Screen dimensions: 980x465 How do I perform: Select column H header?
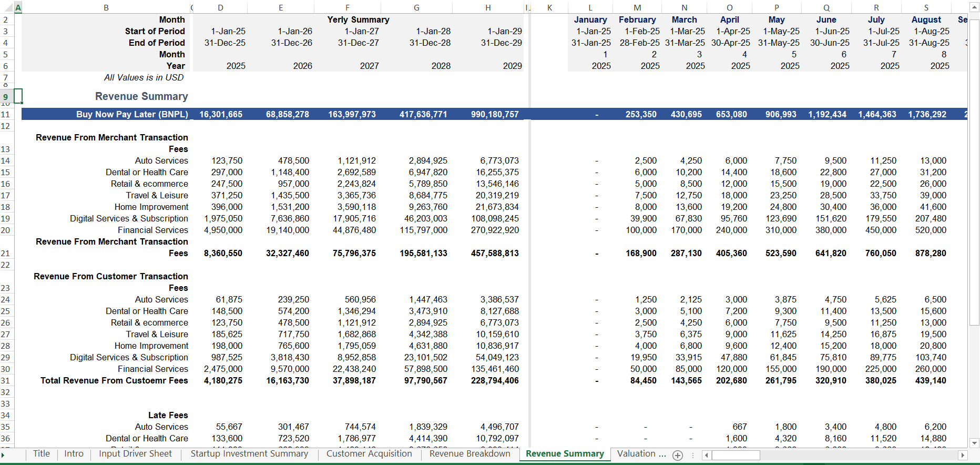[x=488, y=7]
